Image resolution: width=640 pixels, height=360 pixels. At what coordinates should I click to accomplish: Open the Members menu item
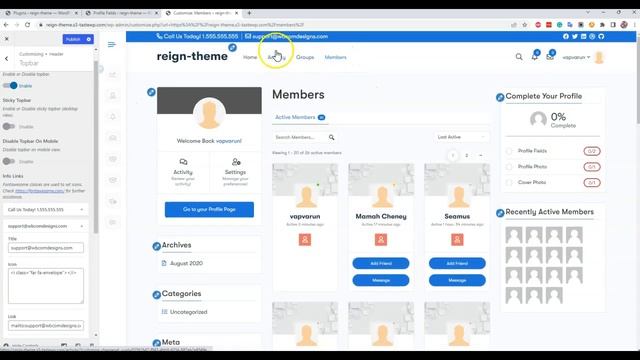tap(336, 57)
